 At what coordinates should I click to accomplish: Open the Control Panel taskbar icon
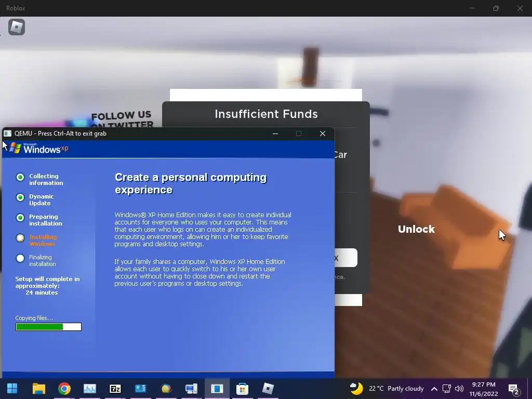[140, 389]
